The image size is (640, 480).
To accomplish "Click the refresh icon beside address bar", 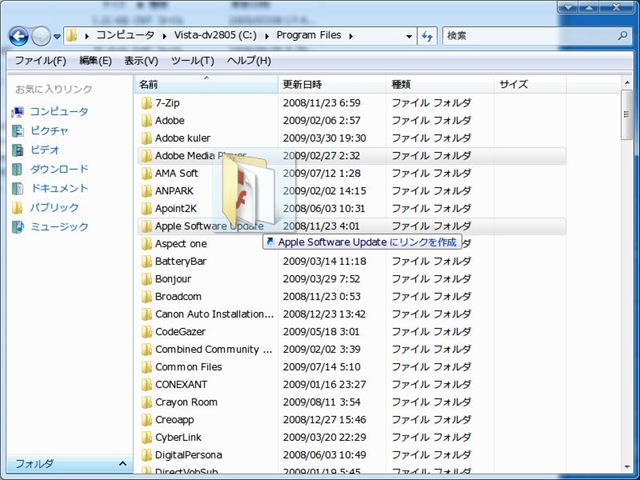I will click(427, 36).
